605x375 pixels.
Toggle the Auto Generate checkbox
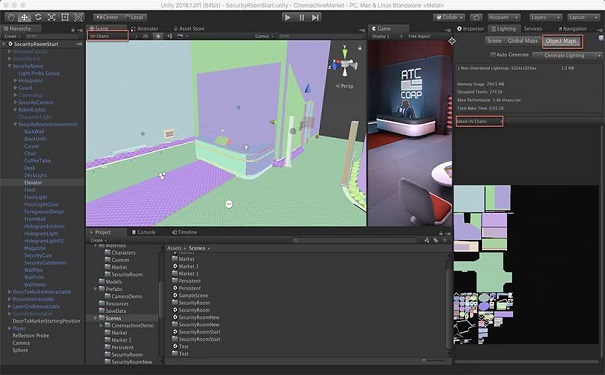point(493,55)
